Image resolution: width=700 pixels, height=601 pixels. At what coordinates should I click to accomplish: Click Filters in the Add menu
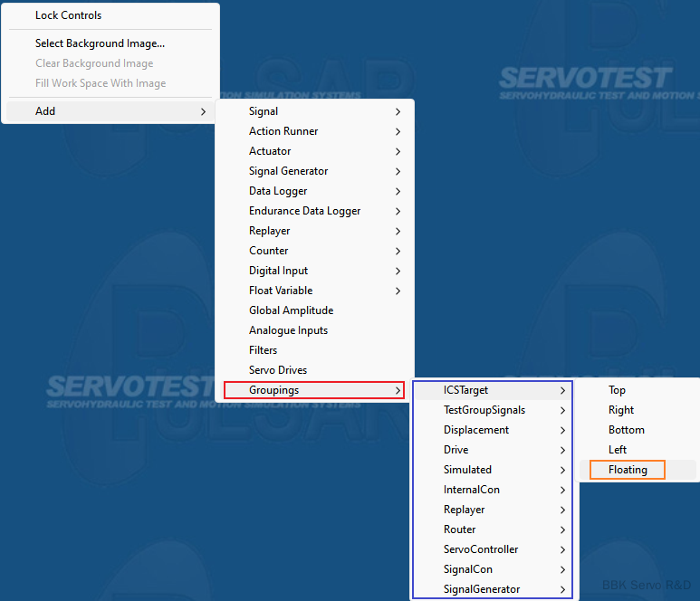click(x=264, y=350)
